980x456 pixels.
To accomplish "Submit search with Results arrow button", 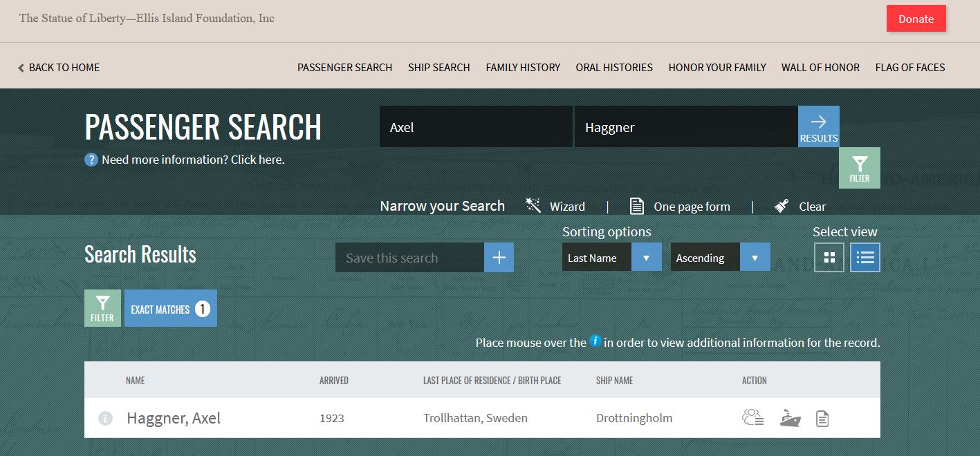I will 819,126.
